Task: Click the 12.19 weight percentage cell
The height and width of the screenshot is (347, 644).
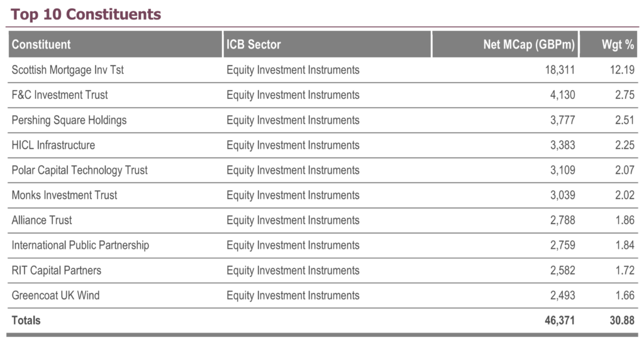Action: click(622, 70)
